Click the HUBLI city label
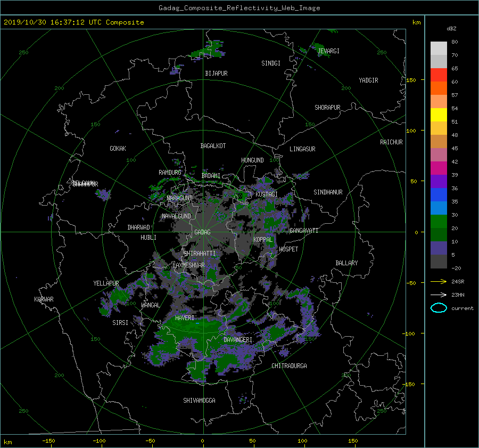Screen dimensions: 479x448 (148, 238)
